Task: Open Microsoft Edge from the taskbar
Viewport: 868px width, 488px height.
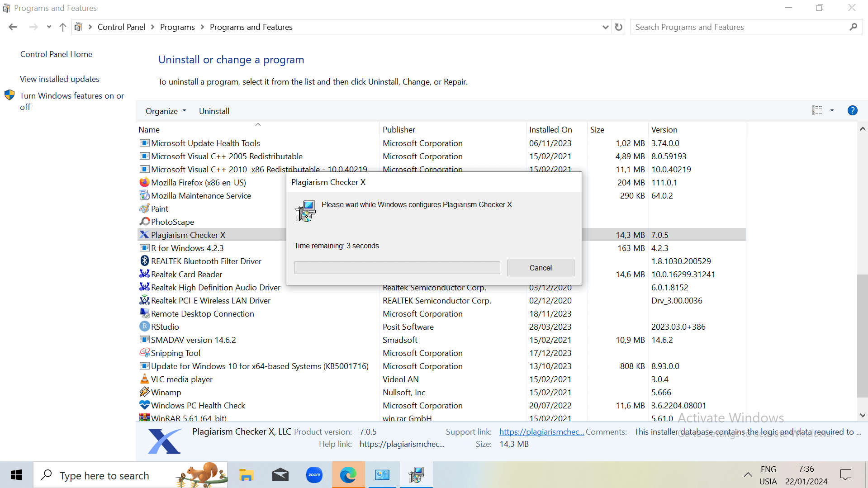Action: click(348, 475)
